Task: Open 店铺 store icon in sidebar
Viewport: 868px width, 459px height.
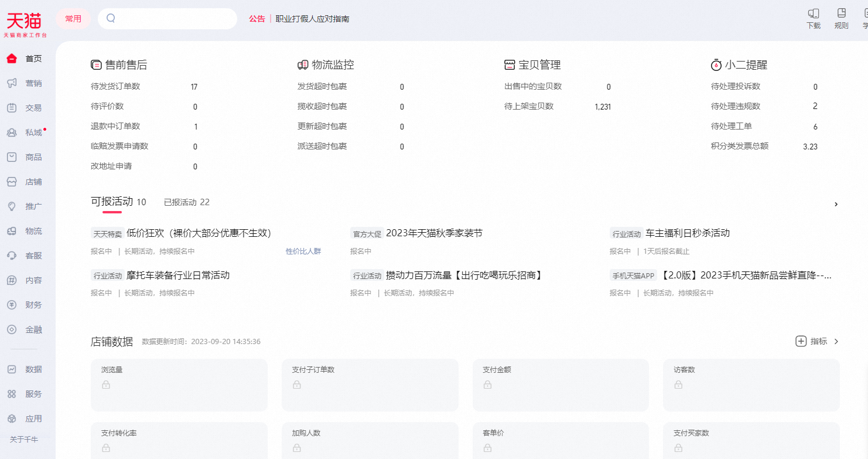Action: tap(12, 182)
